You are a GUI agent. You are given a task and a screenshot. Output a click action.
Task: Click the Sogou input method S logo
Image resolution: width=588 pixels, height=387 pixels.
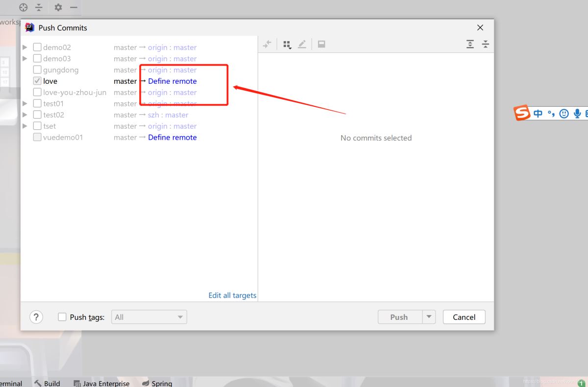pyautogui.click(x=522, y=113)
